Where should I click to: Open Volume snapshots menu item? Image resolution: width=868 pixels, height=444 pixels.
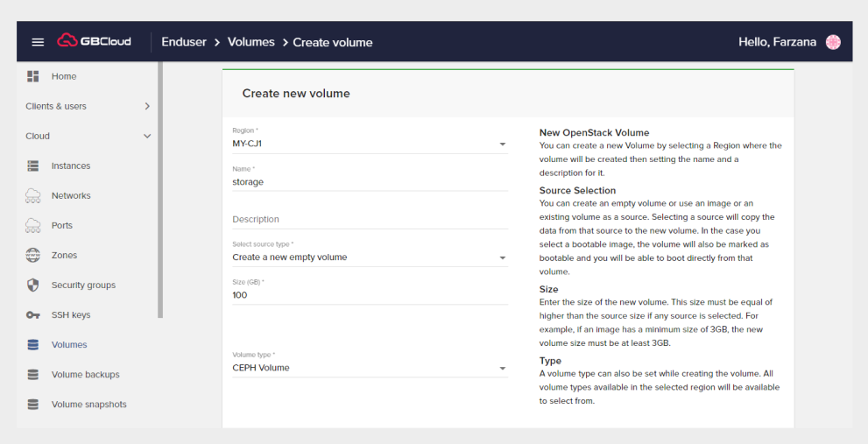click(x=88, y=404)
